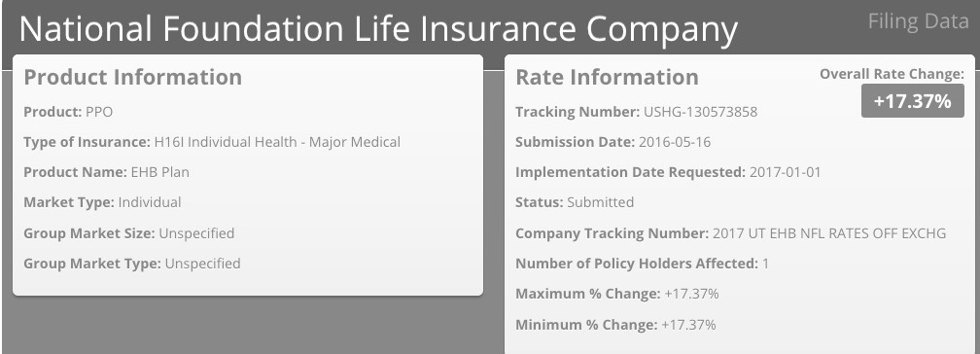980x354 pixels.
Task: Click the EHB Plan product name
Action: click(x=160, y=172)
